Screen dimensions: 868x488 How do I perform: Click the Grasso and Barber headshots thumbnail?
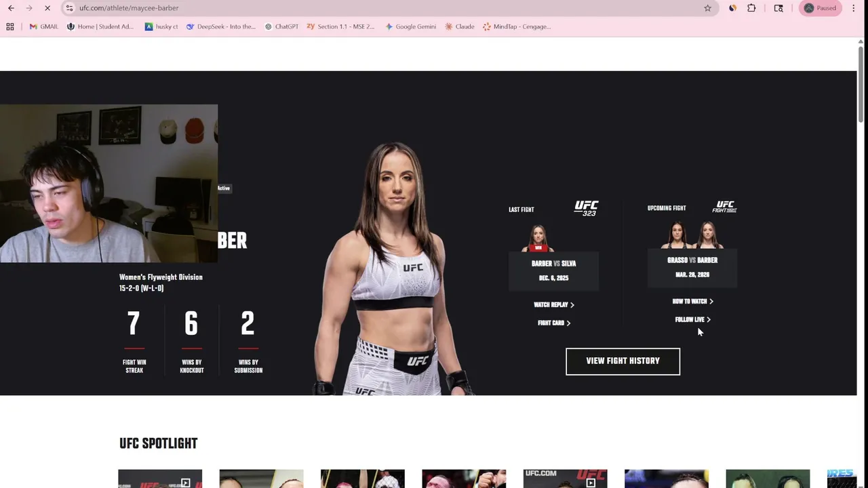(692, 235)
